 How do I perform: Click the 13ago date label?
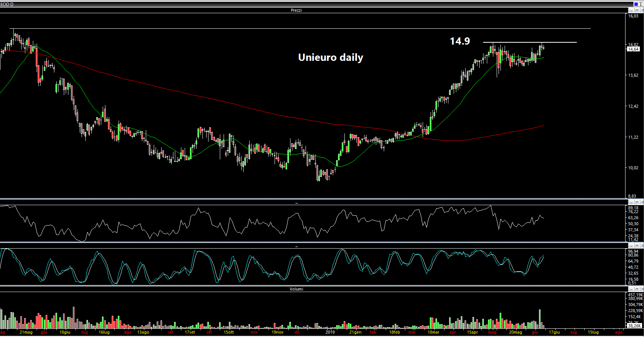point(143,332)
